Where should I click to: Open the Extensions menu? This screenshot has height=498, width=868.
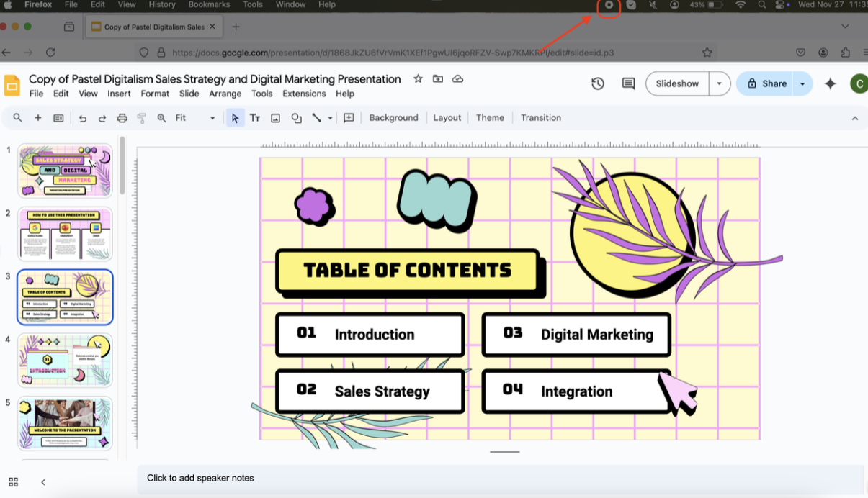point(304,94)
